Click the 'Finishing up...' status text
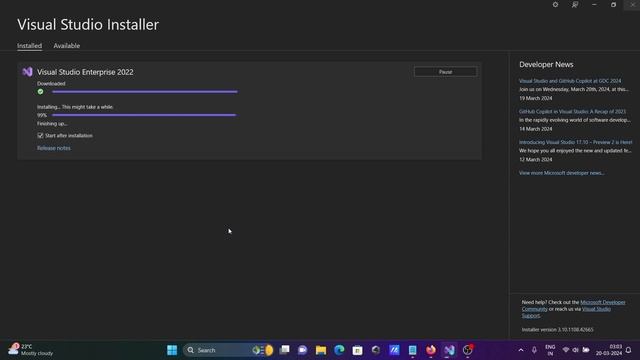 coord(52,124)
